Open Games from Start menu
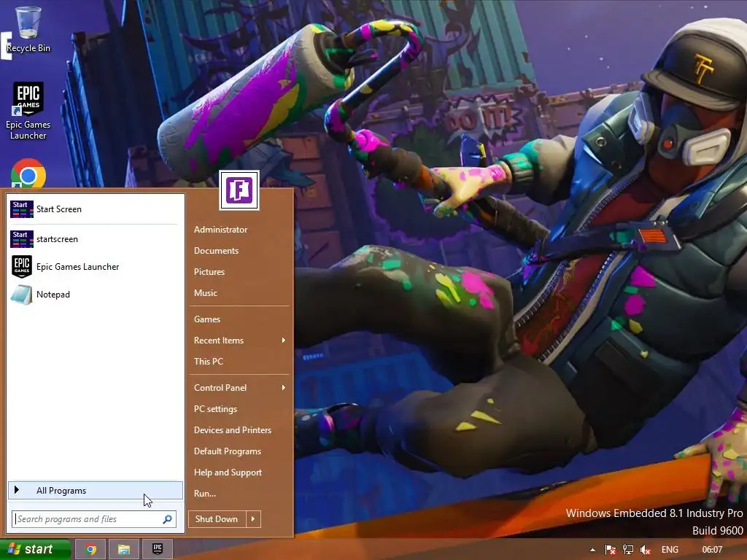The width and height of the screenshot is (747, 560). (x=206, y=319)
